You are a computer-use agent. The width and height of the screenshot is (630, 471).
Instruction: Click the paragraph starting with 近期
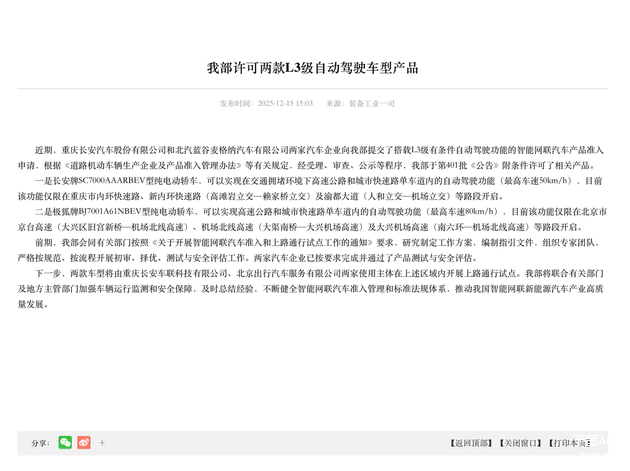(x=312, y=157)
